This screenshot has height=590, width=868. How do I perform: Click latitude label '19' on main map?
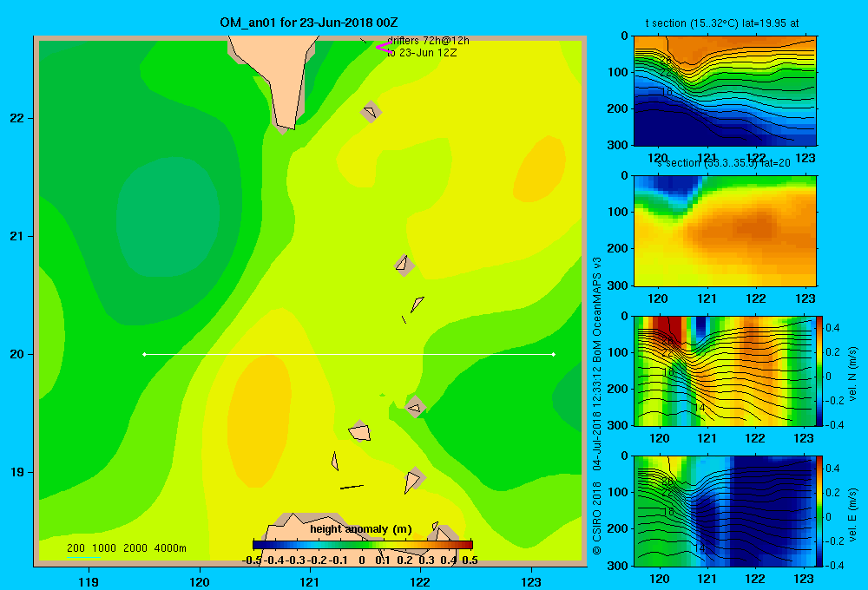tap(17, 472)
